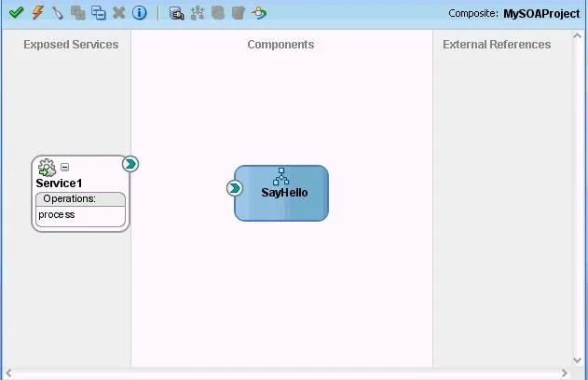Click SayHello component's inbound arrow port
Image resolution: width=588 pixels, height=380 pixels.
[x=235, y=188]
